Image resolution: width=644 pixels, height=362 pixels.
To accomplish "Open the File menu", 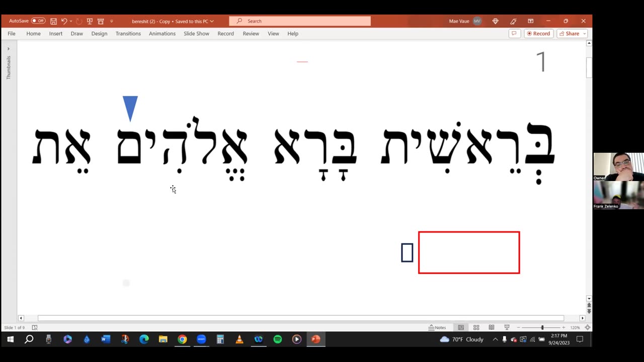I will [12, 34].
